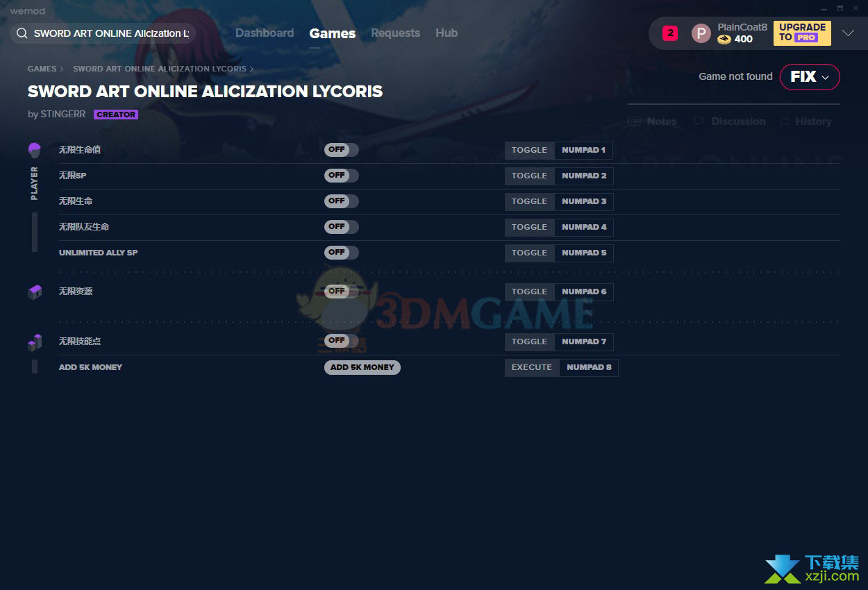Click the purple inventory box icon
This screenshot has width=868, height=590.
pos(35,292)
